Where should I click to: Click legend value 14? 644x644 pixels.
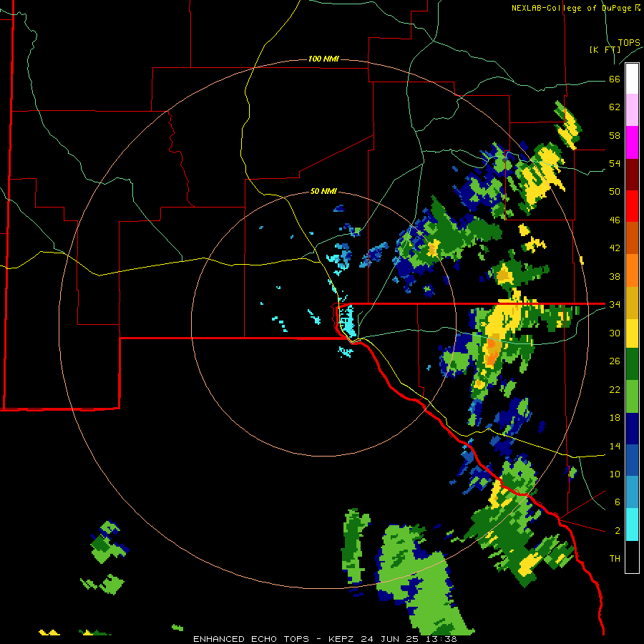pyautogui.click(x=615, y=446)
